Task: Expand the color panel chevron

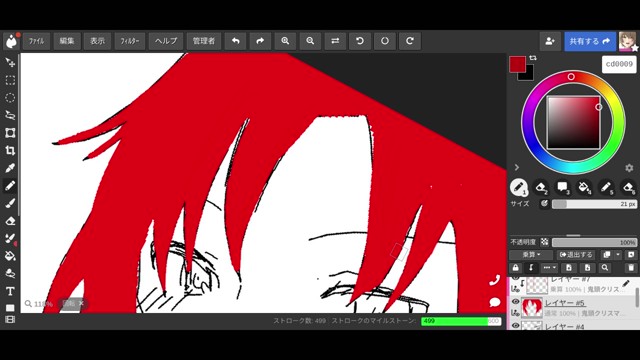Action: [x=517, y=167]
